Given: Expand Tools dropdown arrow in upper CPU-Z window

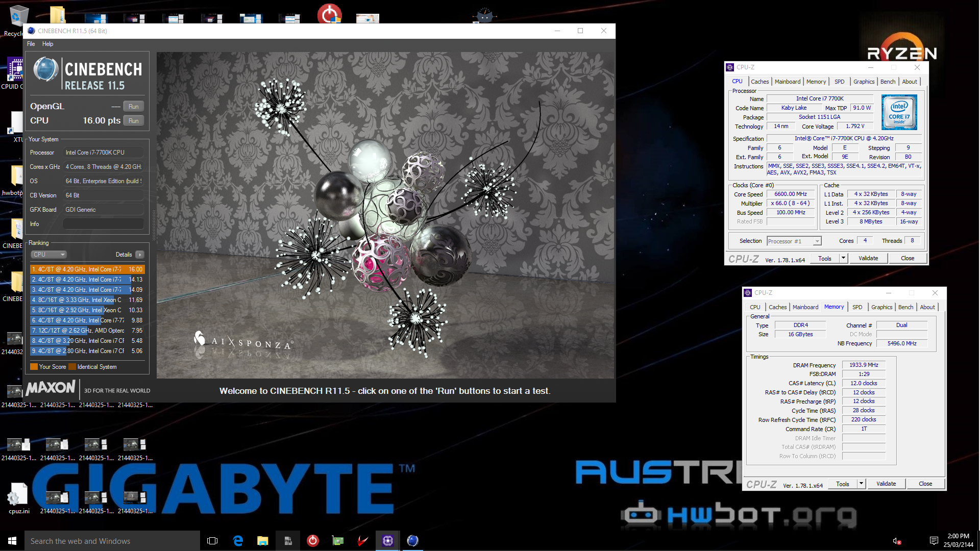Looking at the screenshot, I should coord(844,259).
